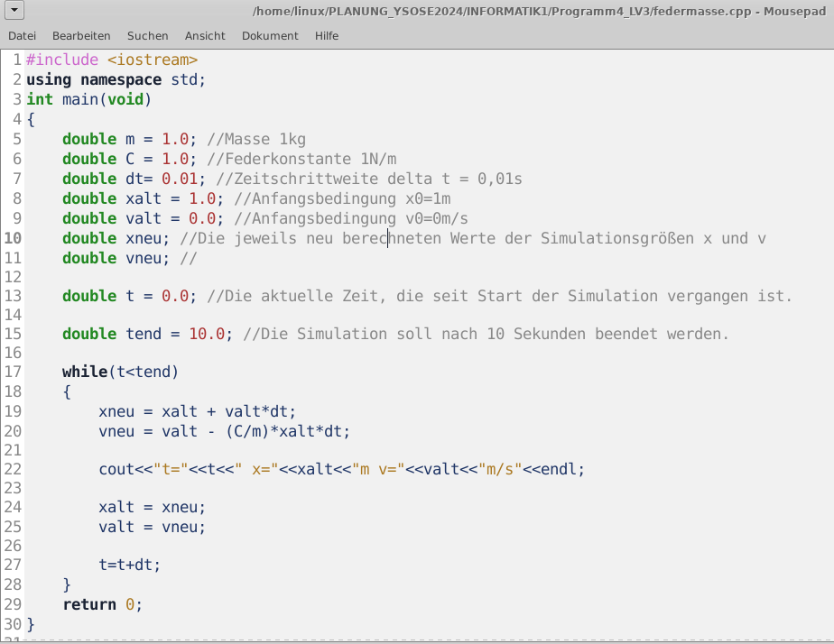The height and width of the screenshot is (644, 834).
Task: Click the opening brace on line 18
Action: pos(67,391)
